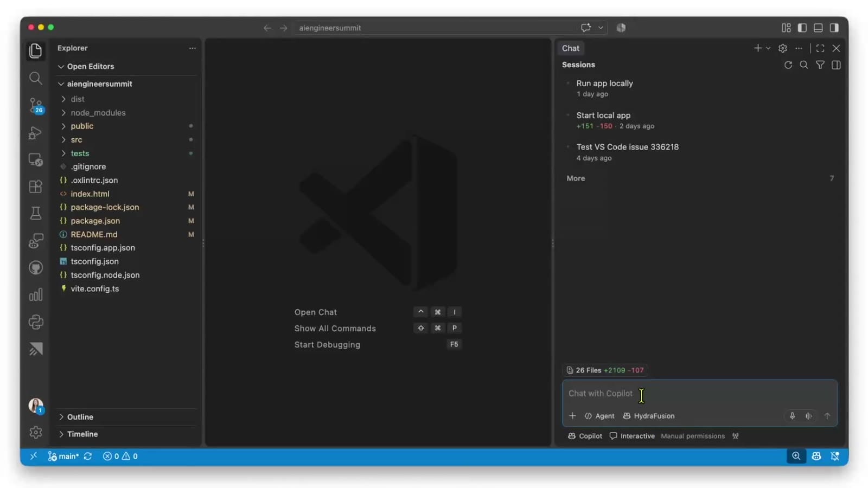Click the Accounts avatar icon

(35, 406)
